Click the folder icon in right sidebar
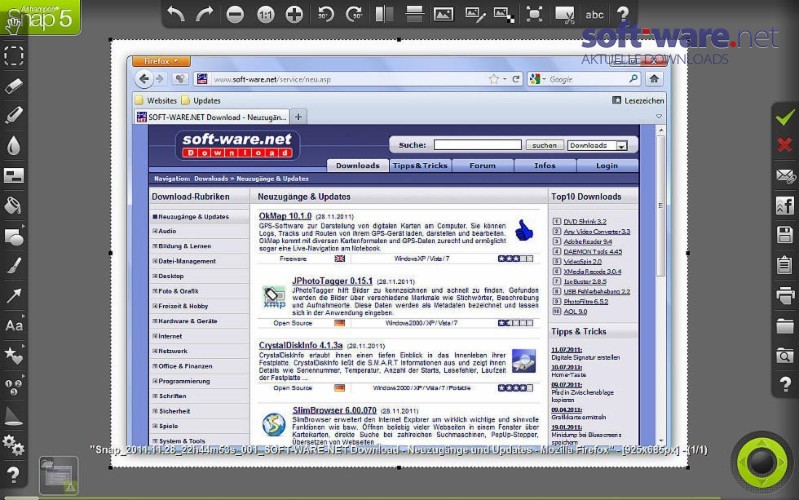The height and width of the screenshot is (500, 799). [785, 325]
